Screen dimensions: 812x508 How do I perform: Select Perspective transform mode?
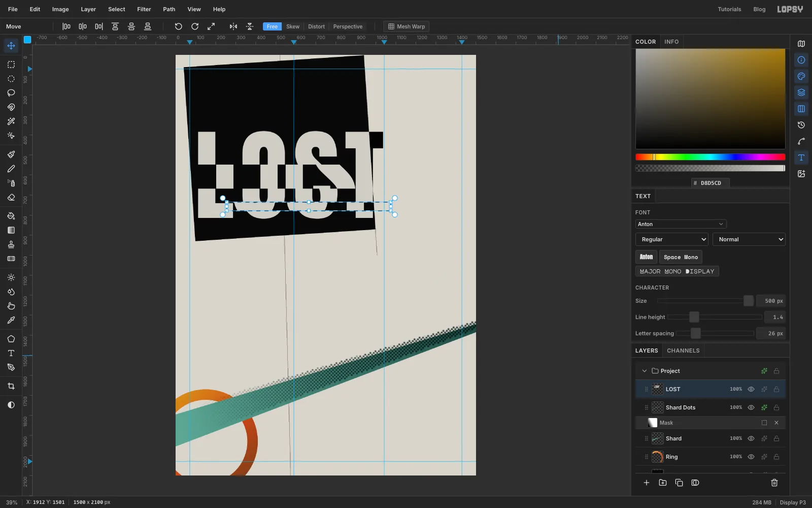pos(348,26)
